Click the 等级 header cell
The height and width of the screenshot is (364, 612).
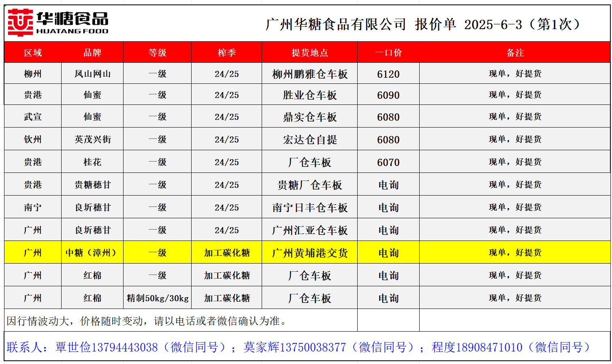[x=157, y=53]
